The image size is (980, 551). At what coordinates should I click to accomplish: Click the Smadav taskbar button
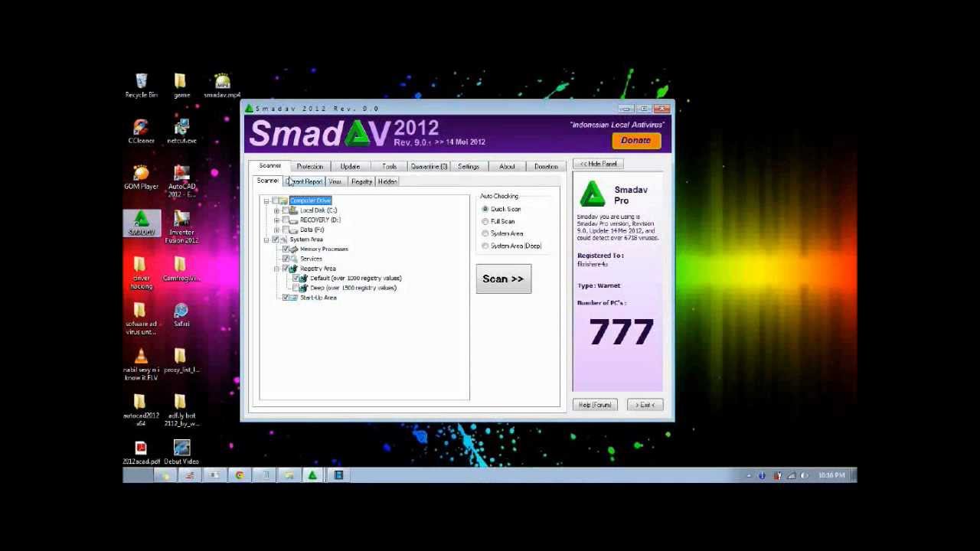coord(312,475)
